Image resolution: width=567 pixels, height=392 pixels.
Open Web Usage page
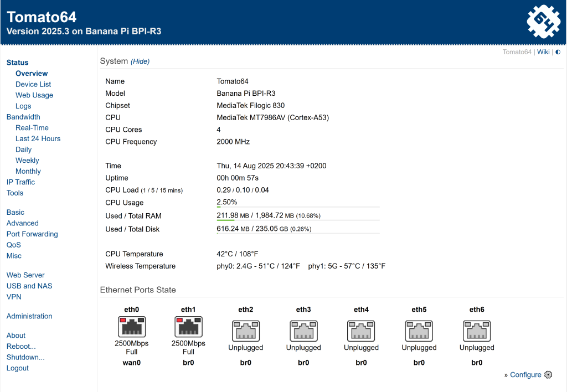click(34, 95)
